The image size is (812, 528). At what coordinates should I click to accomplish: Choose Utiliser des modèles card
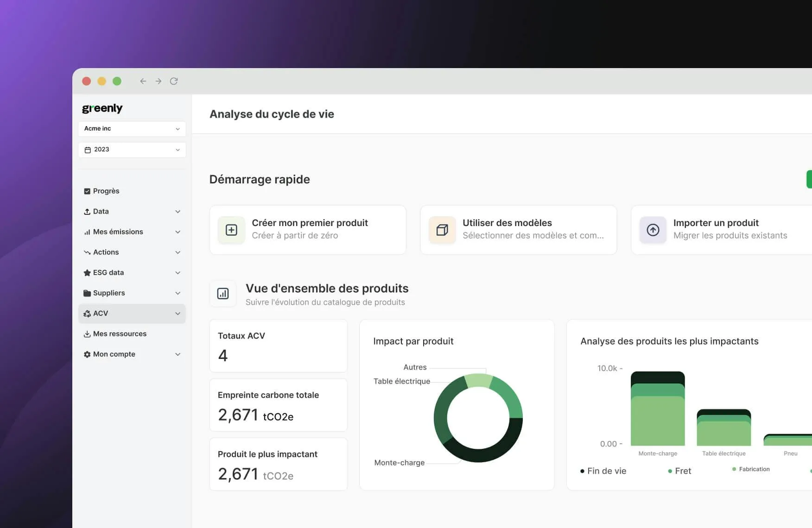coord(519,230)
